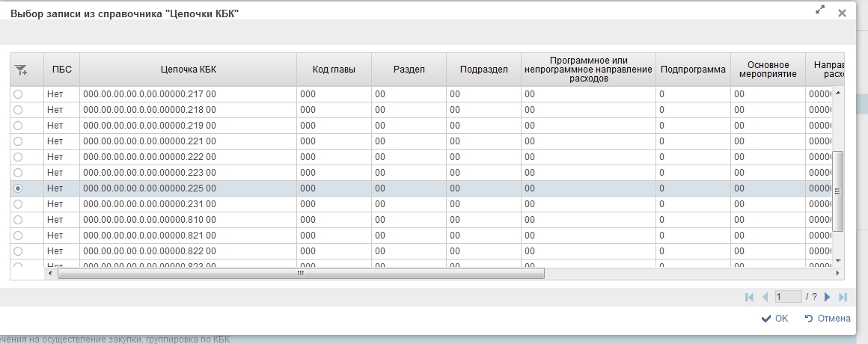This screenshot has height=344, width=868.
Task: Go to the first page of results
Action: [749, 297]
